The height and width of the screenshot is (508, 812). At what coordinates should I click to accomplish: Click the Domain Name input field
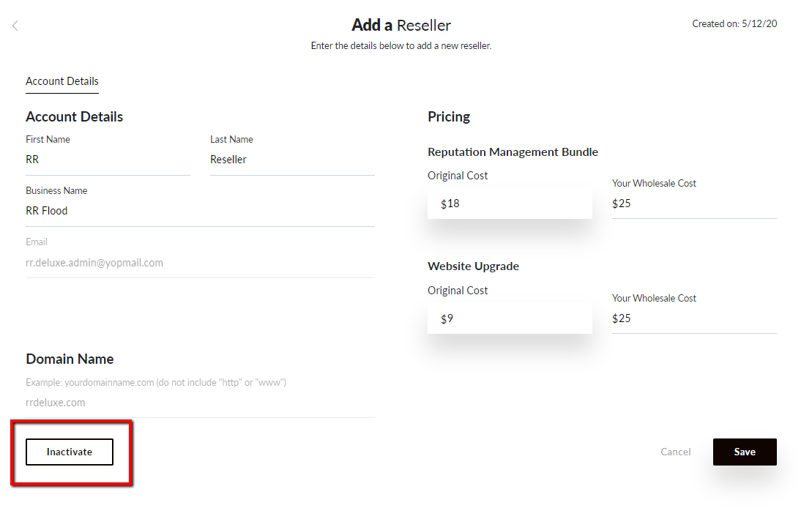click(200, 402)
